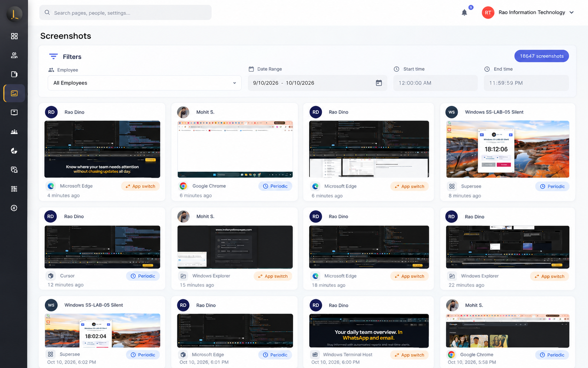Image resolution: width=588 pixels, height=368 pixels.
Task: Click the Start time field
Action: (x=435, y=83)
